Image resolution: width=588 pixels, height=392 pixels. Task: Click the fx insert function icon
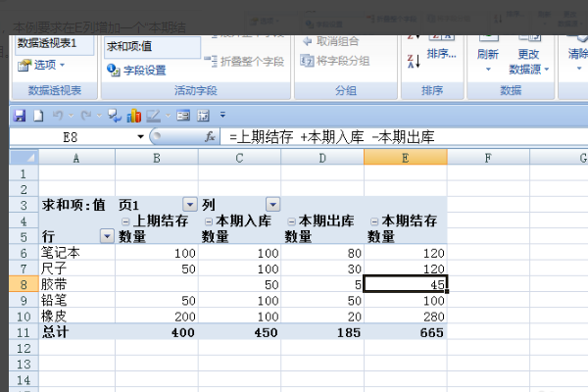coord(210,137)
